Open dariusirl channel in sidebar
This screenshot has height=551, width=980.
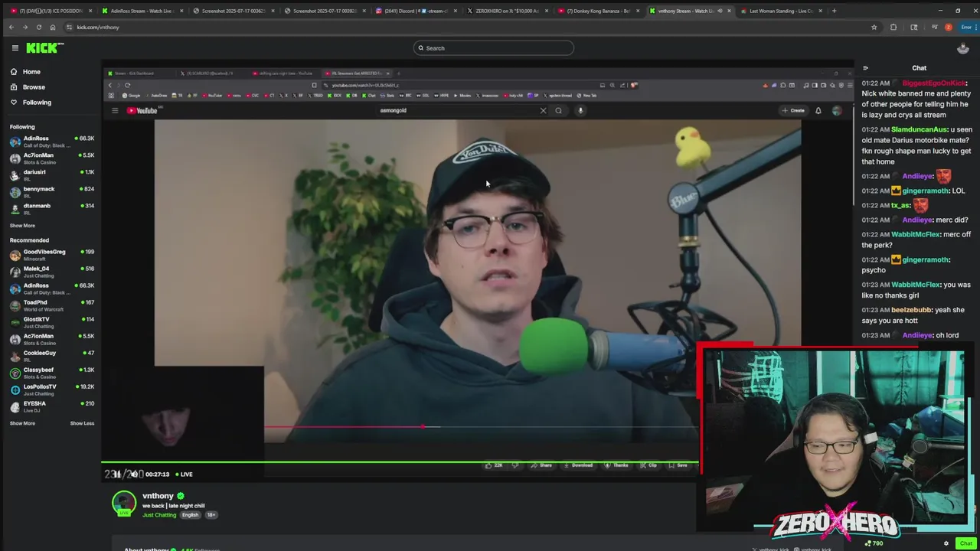coord(52,175)
